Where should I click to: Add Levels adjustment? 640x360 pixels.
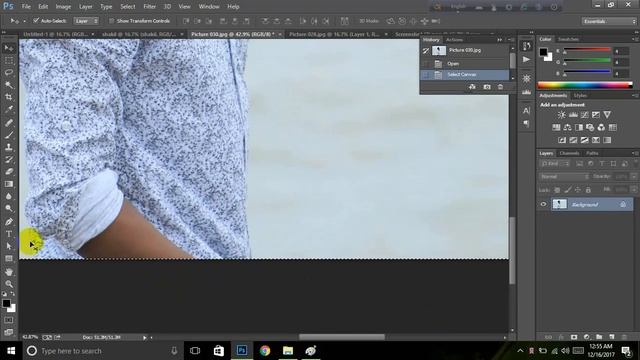point(573,115)
